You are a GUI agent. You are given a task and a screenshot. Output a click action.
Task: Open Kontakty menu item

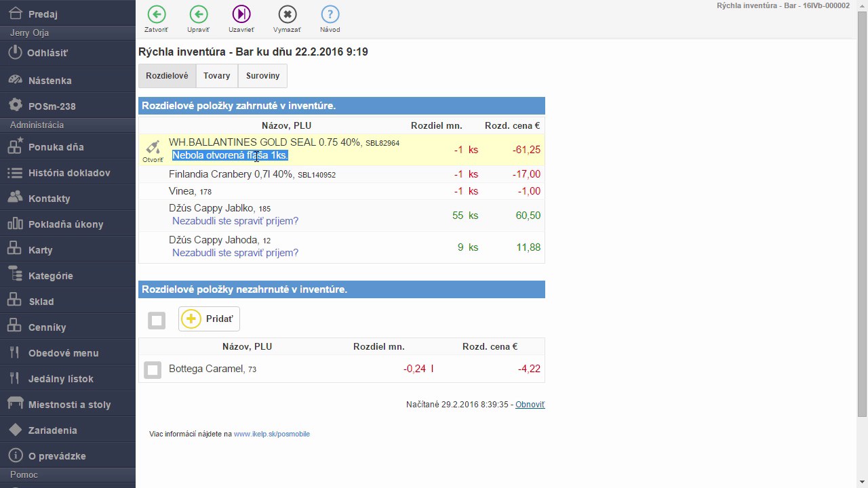click(x=68, y=198)
